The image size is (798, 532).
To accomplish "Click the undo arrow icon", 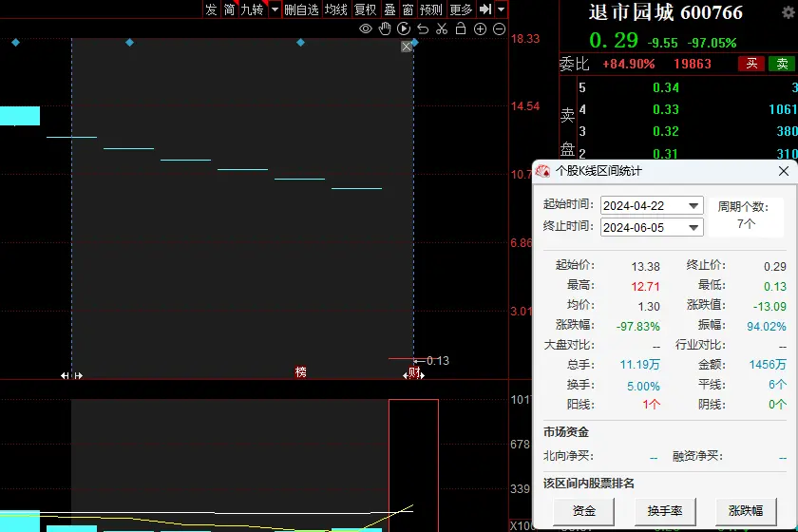I will click(423, 29).
